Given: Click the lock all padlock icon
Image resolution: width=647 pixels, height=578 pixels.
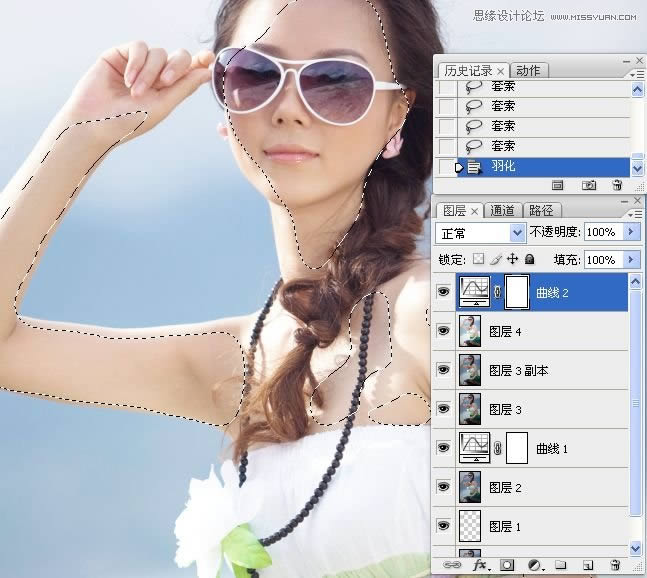Looking at the screenshot, I should [530, 259].
